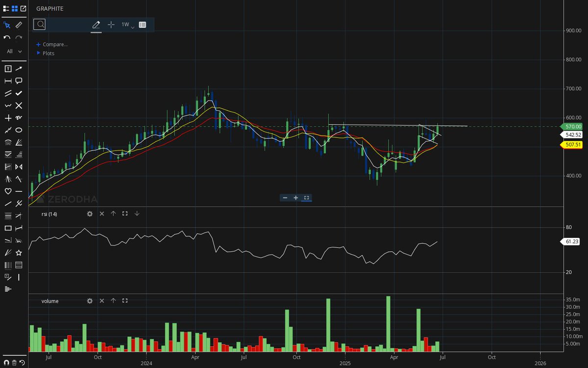Click the 2025 time axis label
Viewport: 588px width, 368px height.
pos(345,364)
